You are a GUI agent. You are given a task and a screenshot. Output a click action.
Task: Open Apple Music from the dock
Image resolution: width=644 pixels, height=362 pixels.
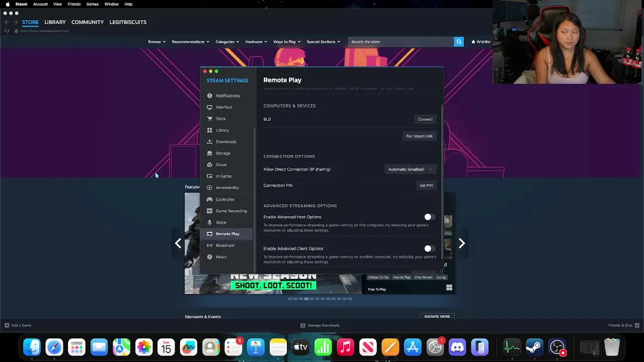[x=345, y=347]
